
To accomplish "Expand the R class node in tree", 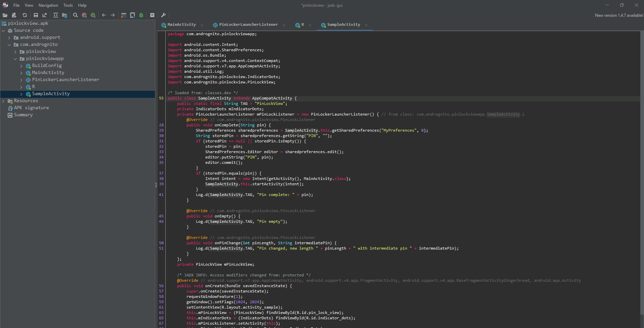I will pyautogui.click(x=21, y=87).
